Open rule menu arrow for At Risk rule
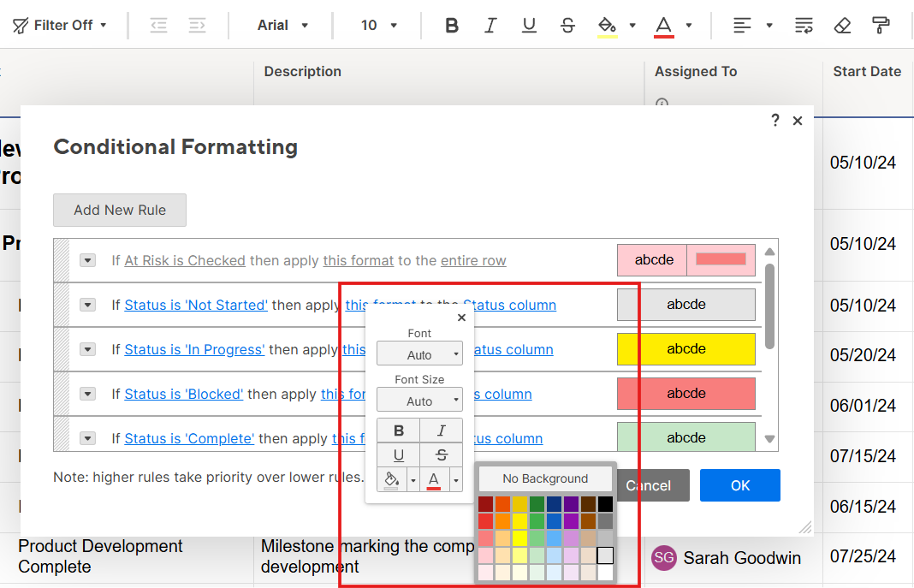 coord(87,260)
